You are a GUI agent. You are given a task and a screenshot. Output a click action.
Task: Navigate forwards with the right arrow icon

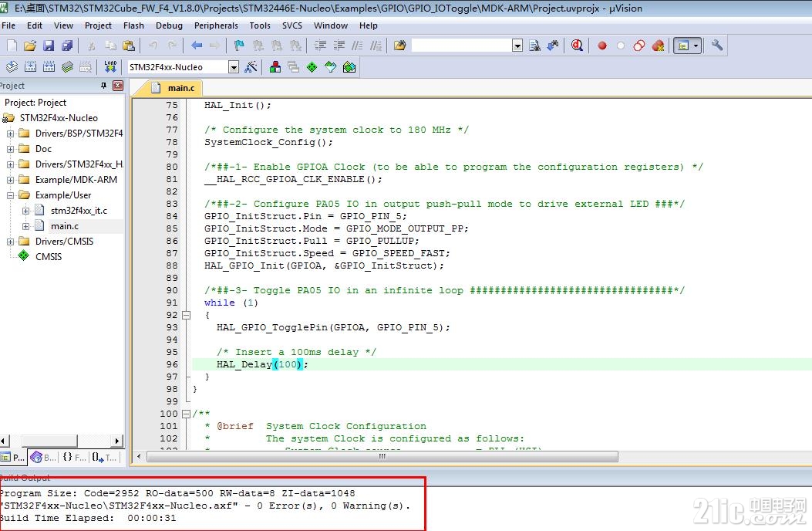tap(214, 46)
